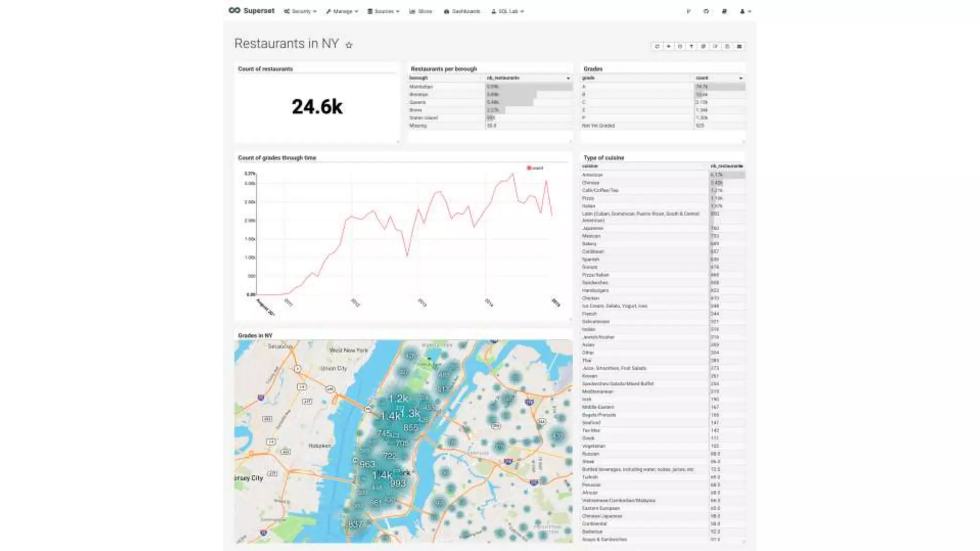Open the user profile dropdown
Image resolution: width=980 pixels, height=551 pixels.
[745, 11]
